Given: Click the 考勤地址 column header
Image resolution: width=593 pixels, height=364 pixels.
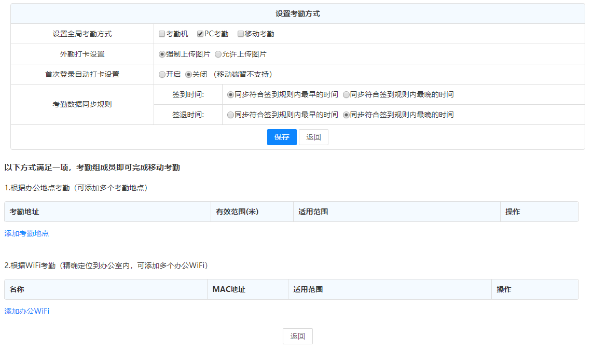Looking at the screenshot, I should click(24, 212).
